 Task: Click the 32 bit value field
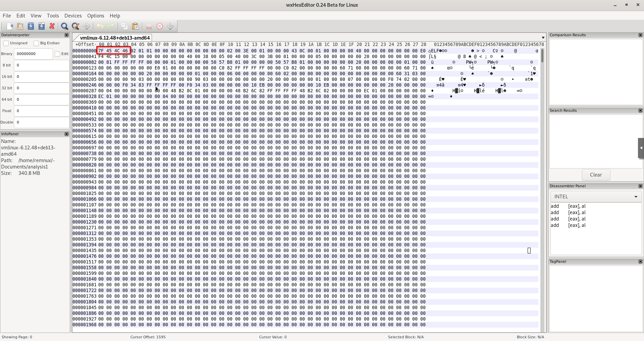(42, 88)
